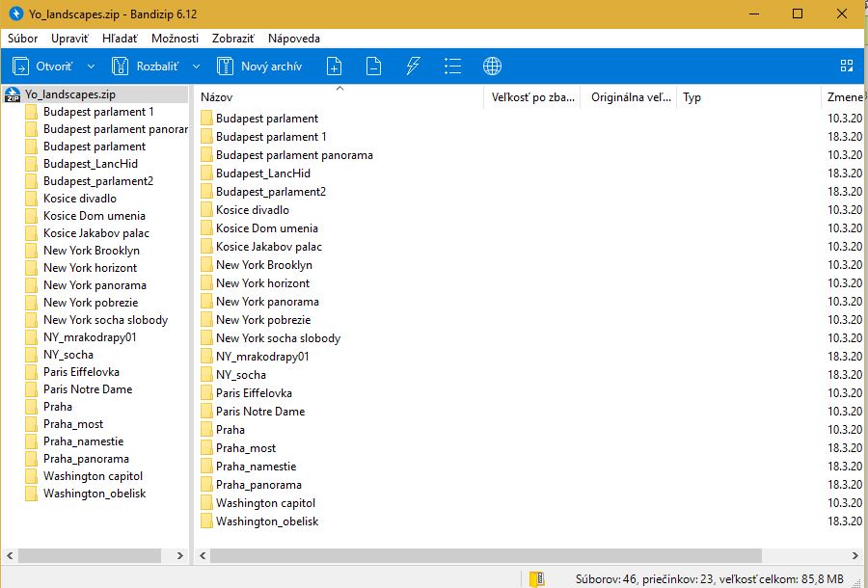Click the Nový archív button
The width and height of the screenshot is (868, 588).
click(260, 67)
